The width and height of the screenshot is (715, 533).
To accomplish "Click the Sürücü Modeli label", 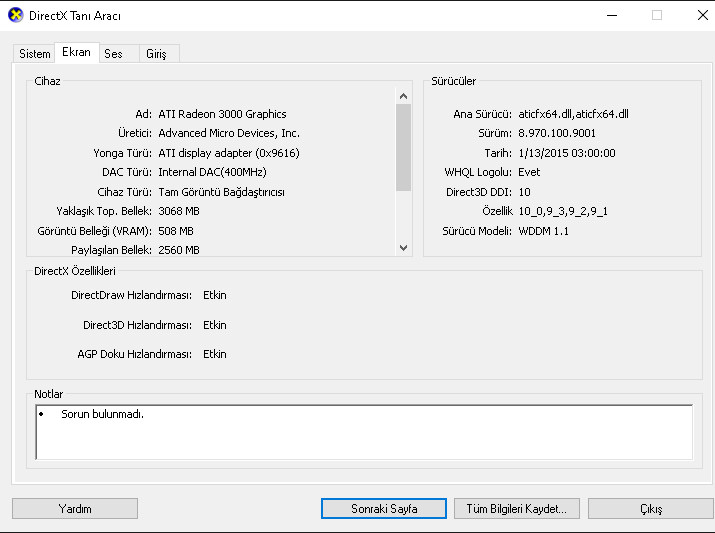I will tap(477, 231).
